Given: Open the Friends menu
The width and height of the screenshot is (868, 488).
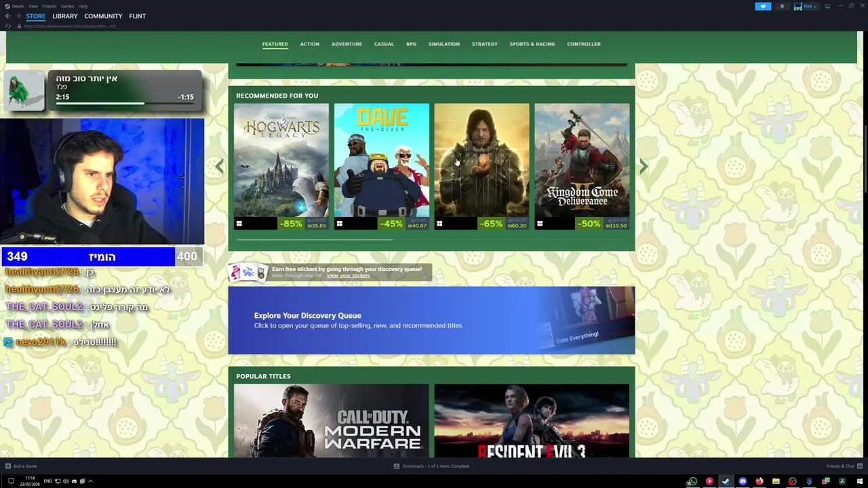Looking at the screenshot, I should pos(50,6).
